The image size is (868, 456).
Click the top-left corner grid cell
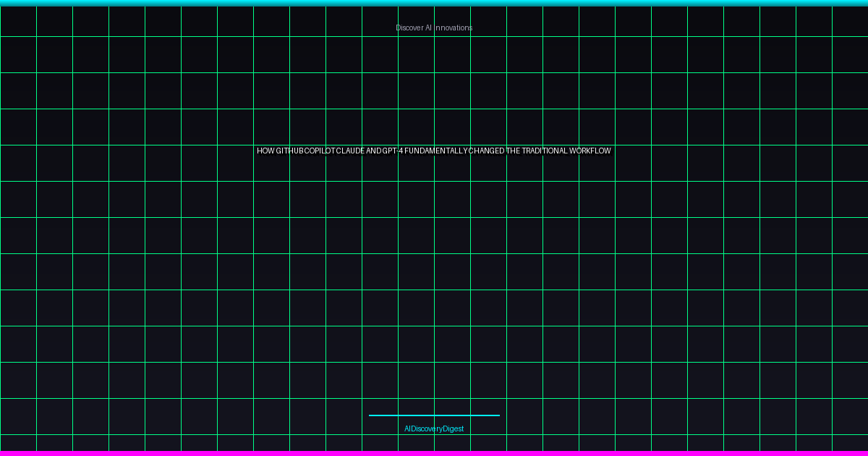[x=18, y=21]
